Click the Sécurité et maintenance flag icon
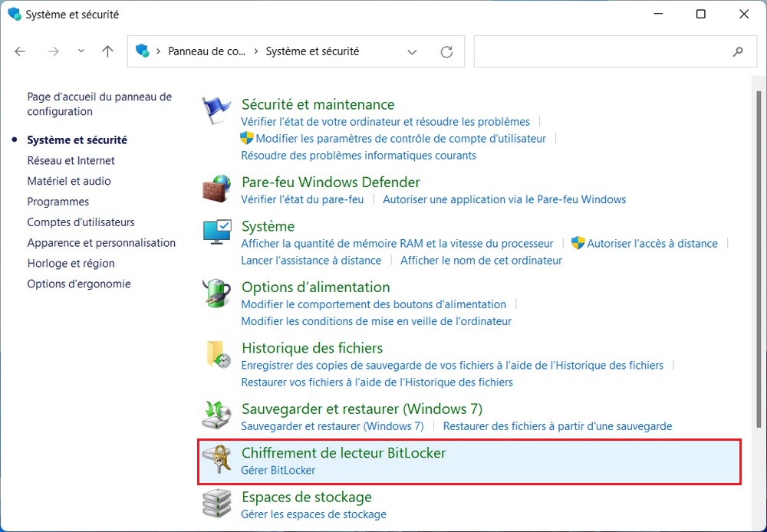The image size is (767, 532). coord(216,110)
